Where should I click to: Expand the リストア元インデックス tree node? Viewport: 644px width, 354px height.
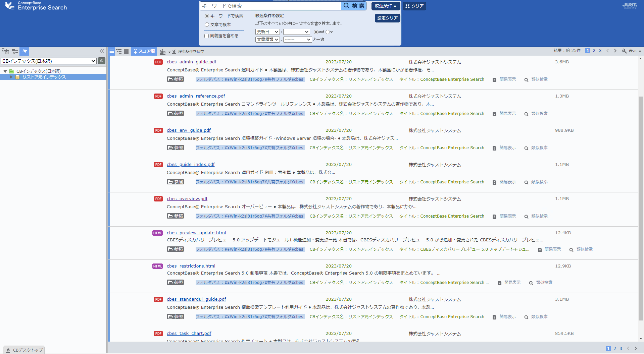click(x=11, y=77)
